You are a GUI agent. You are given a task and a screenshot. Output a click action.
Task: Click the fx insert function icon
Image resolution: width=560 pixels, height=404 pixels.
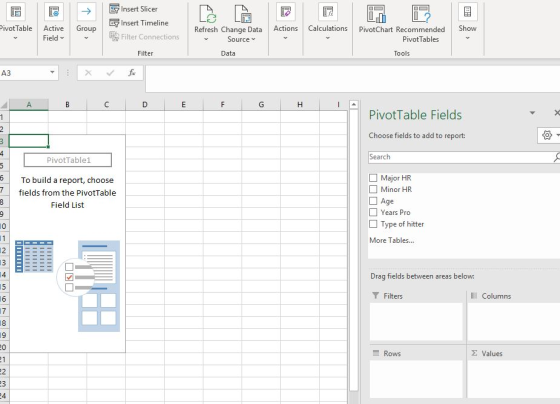pyautogui.click(x=132, y=73)
